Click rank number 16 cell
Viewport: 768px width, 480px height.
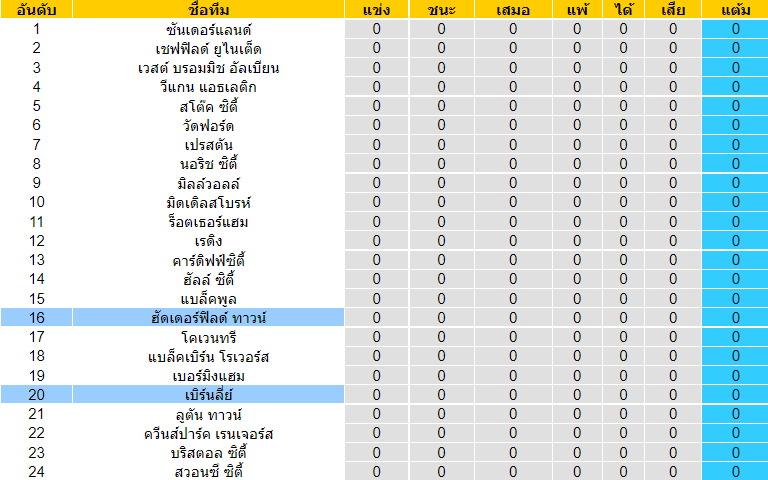click(37, 318)
